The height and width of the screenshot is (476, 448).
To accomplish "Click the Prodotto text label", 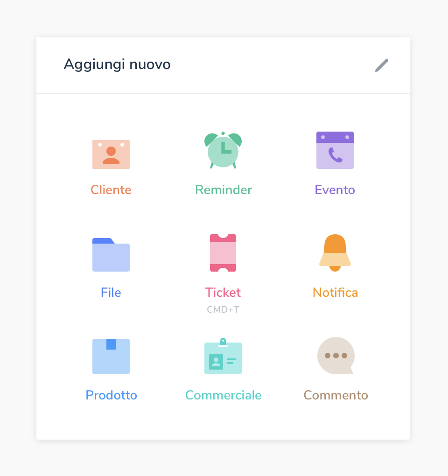I will click(x=112, y=395).
